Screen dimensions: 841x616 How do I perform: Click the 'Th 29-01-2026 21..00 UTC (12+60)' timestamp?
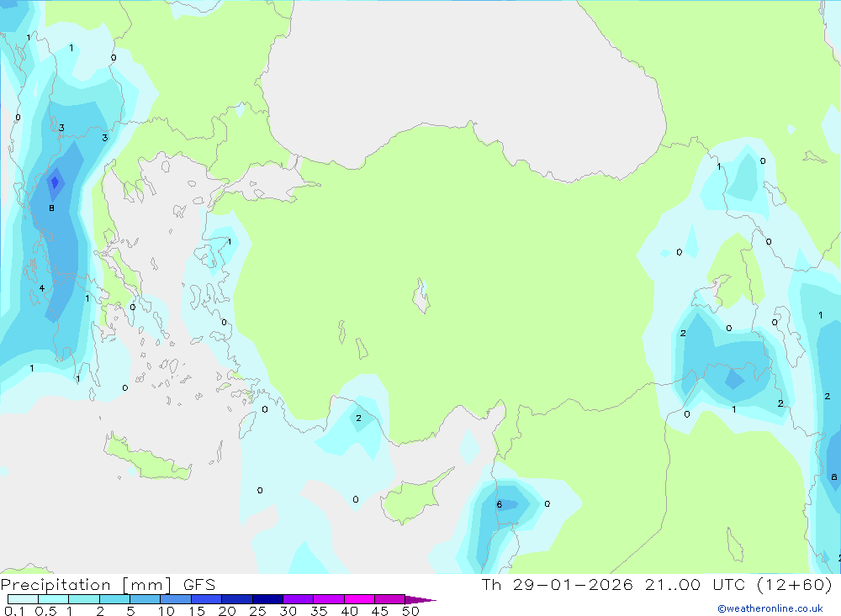657,584
